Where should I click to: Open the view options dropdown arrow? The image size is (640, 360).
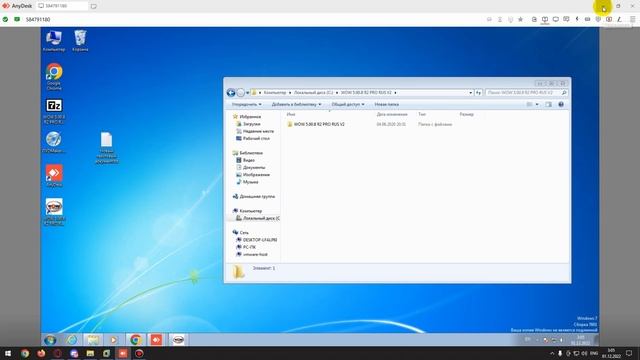(537, 104)
